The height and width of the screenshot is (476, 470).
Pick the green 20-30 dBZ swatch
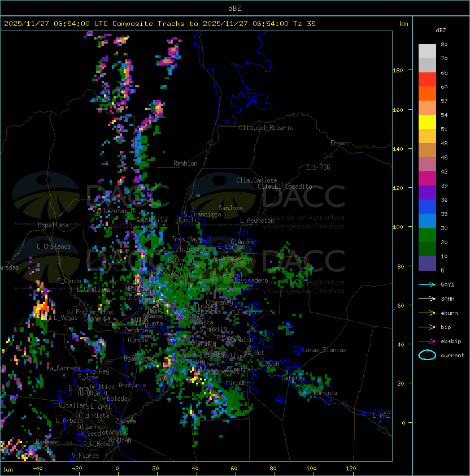427,235
